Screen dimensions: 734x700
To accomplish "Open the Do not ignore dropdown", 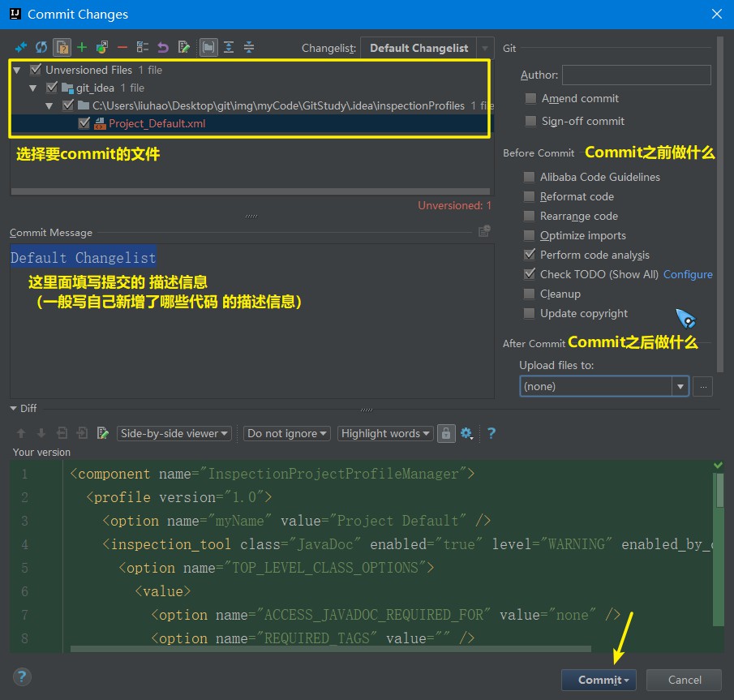I will click(287, 434).
